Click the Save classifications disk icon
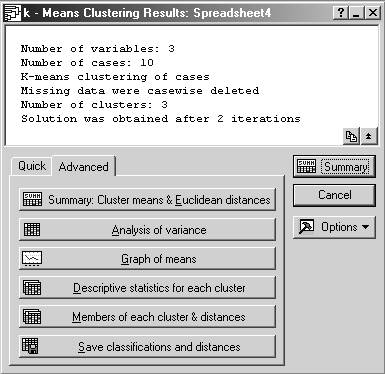 click(30, 346)
